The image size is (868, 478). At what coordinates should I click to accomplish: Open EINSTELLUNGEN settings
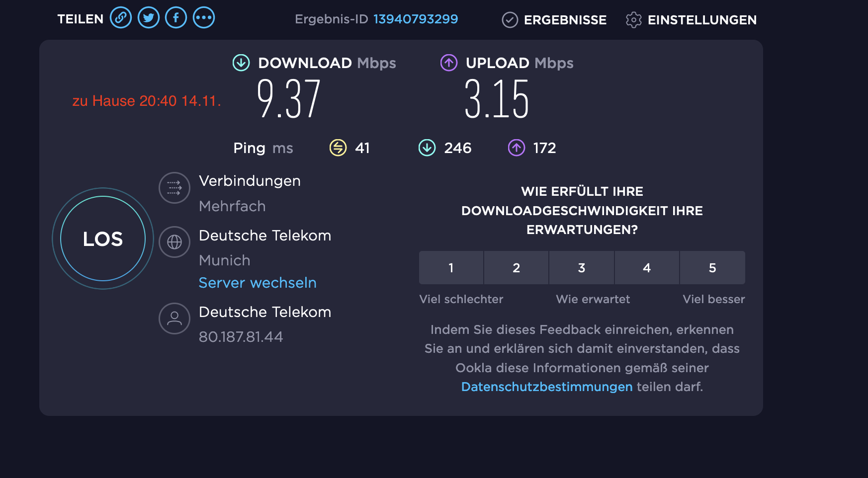point(691,20)
